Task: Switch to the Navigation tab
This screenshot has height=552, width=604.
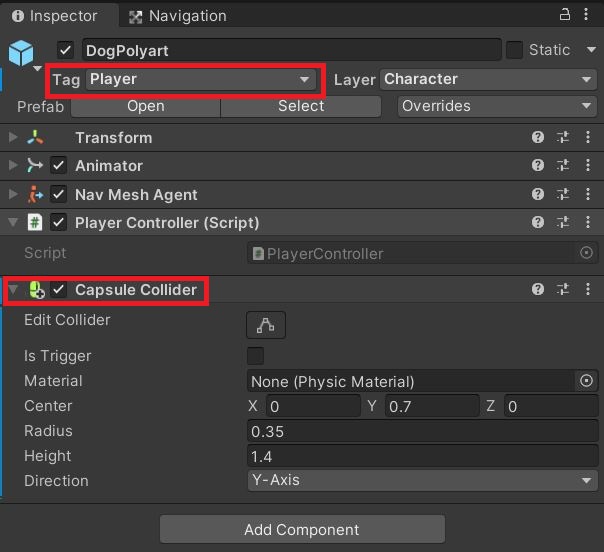Action: 178,16
